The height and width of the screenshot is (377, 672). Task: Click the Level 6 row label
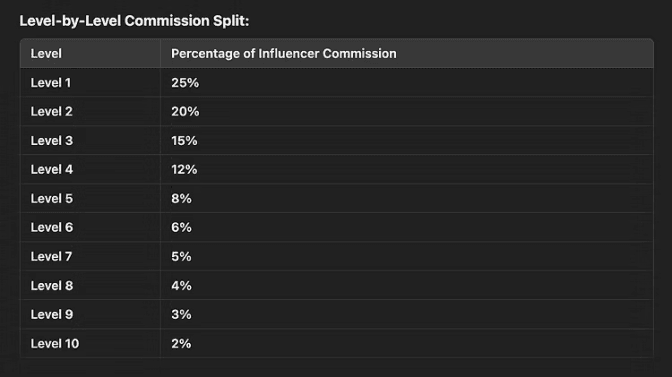(x=51, y=227)
